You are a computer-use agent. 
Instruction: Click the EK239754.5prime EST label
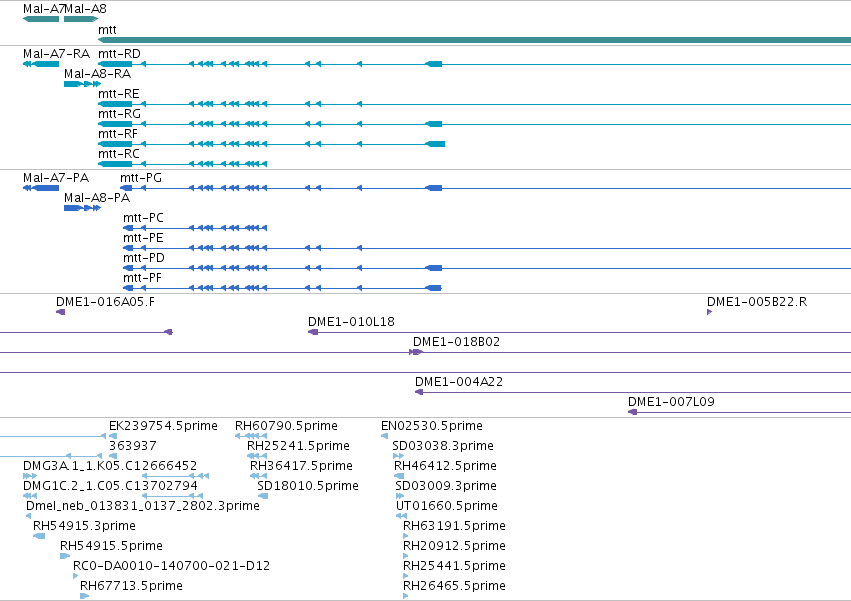pyautogui.click(x=163, y=427)
